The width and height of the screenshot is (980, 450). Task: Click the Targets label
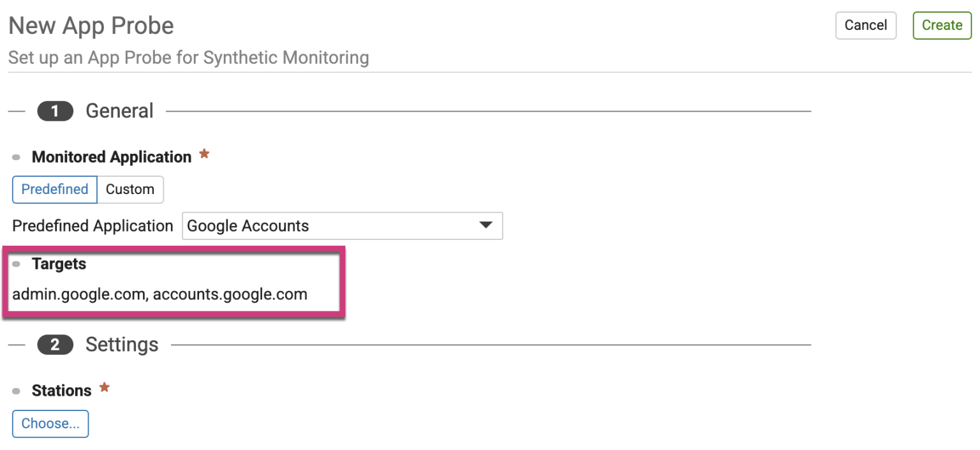(59, 264)
